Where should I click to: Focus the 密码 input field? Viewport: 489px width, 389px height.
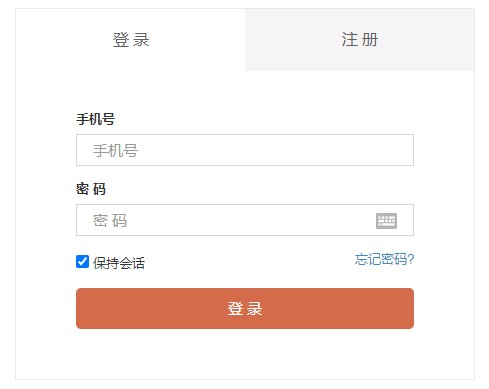tap(245, 220)
